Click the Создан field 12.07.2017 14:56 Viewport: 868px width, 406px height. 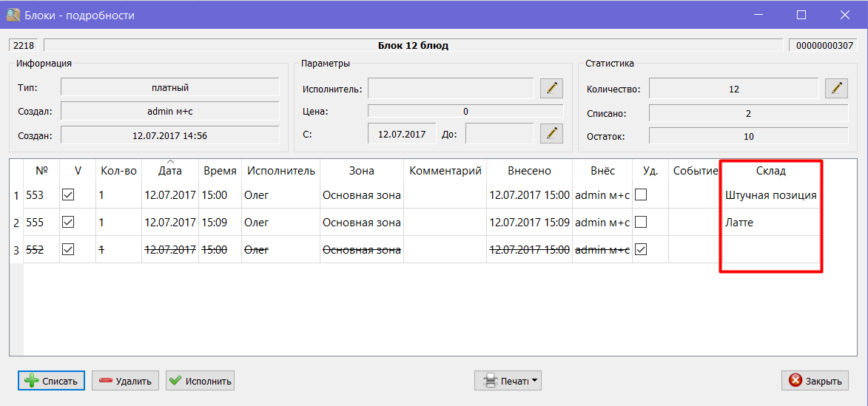(170, 135)
